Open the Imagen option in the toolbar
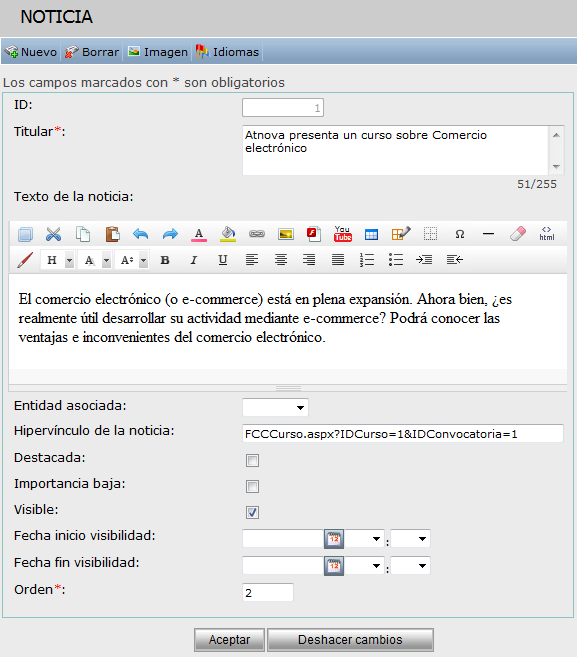Screen dimensions: 577x657 coord(158,52)
